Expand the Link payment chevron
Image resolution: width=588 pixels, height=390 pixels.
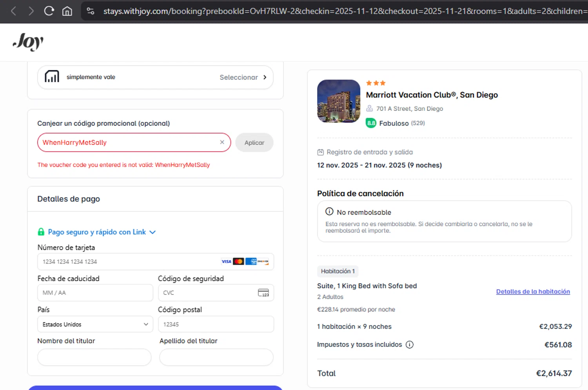152,232
